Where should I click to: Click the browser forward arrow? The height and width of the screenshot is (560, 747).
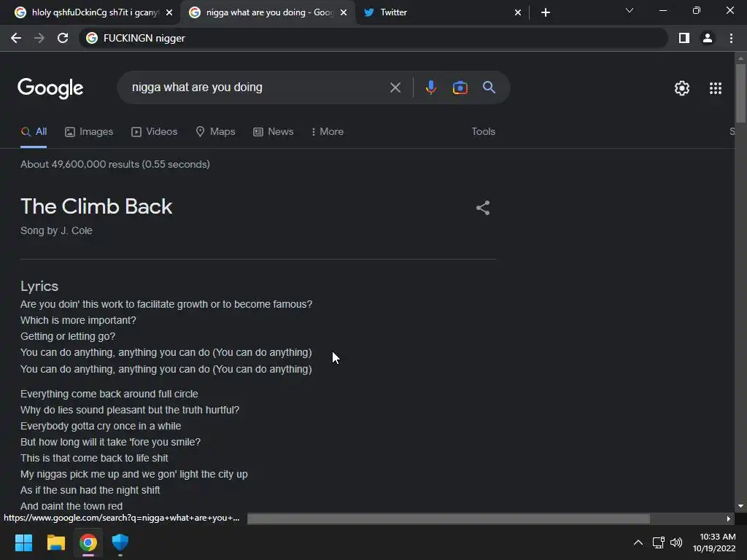click(x=39, y=38)
